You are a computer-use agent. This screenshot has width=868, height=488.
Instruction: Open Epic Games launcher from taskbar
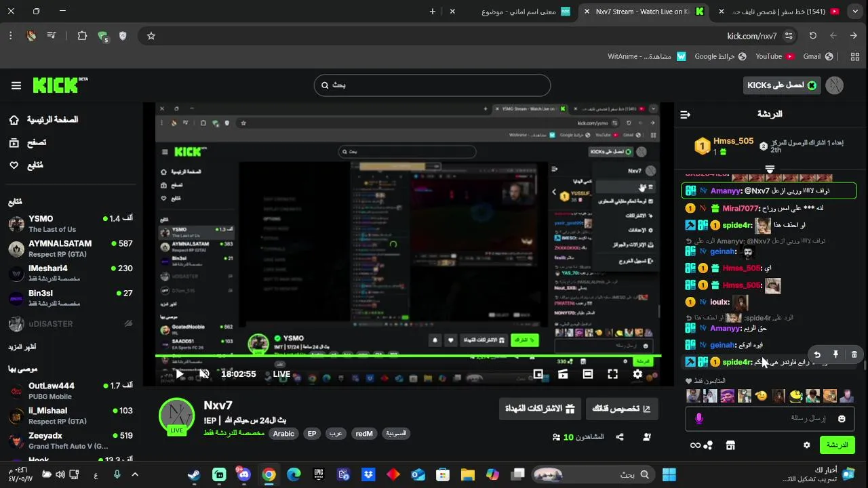(318, 474)
